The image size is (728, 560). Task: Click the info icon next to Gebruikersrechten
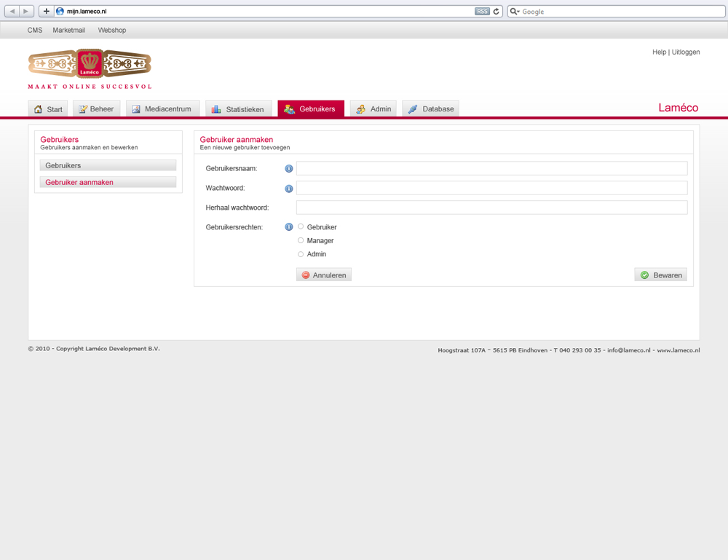click(x=288, y=227)
